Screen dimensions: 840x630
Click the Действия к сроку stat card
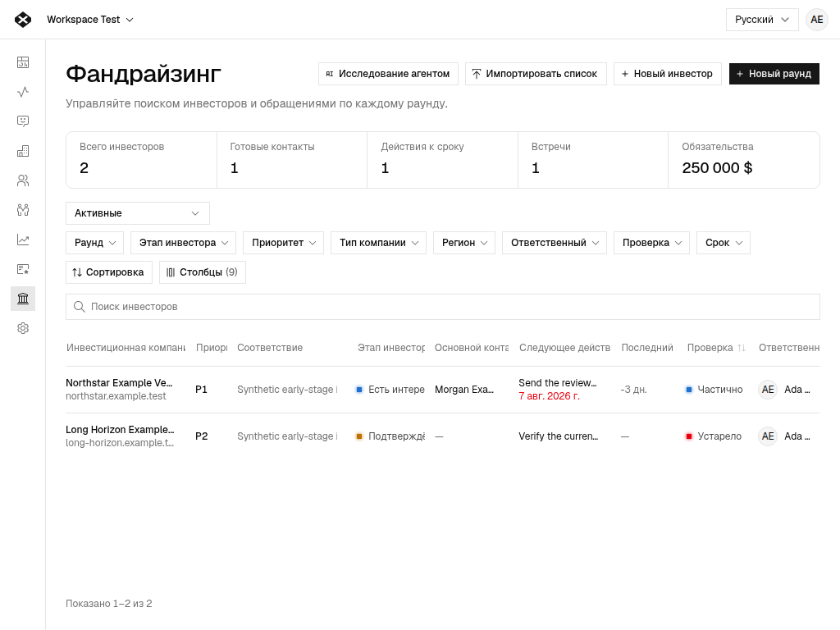[x=442, y=160]
